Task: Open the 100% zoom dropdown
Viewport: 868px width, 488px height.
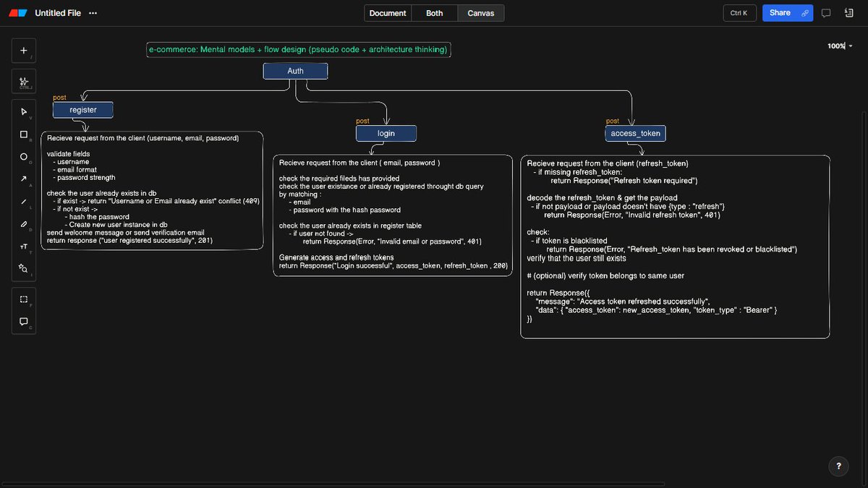Action: [x=840, y=46]
